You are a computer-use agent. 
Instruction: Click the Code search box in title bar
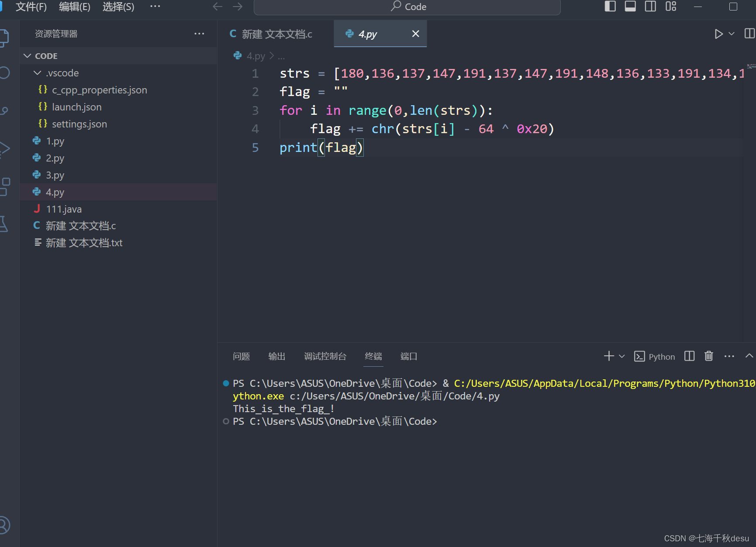pos(407,7)
